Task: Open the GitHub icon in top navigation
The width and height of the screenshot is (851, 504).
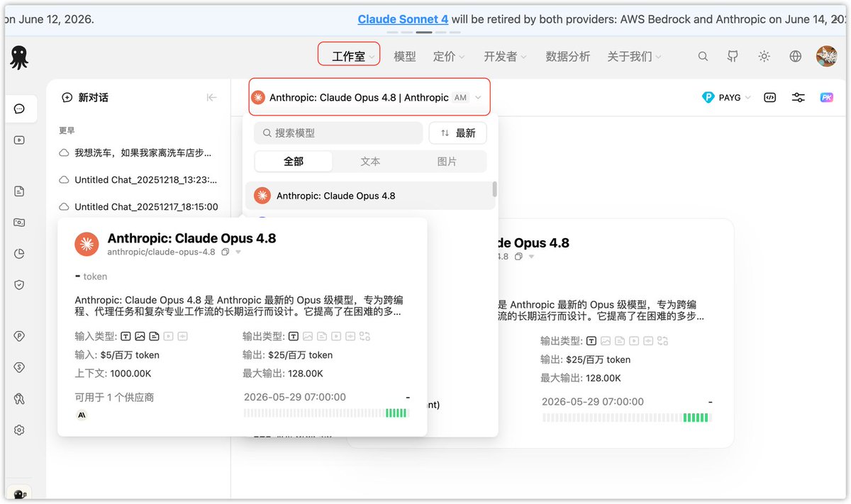Action: (733, 57)
